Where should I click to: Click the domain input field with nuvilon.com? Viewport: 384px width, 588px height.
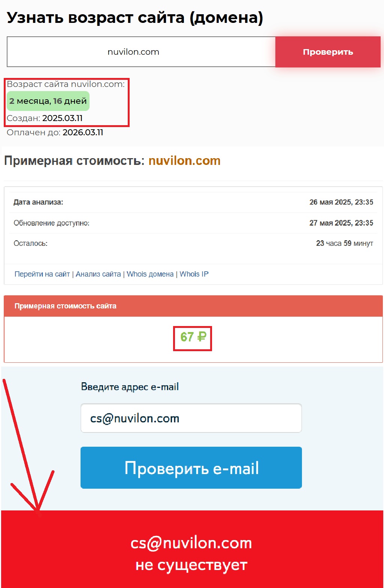[x=141, y=52]
